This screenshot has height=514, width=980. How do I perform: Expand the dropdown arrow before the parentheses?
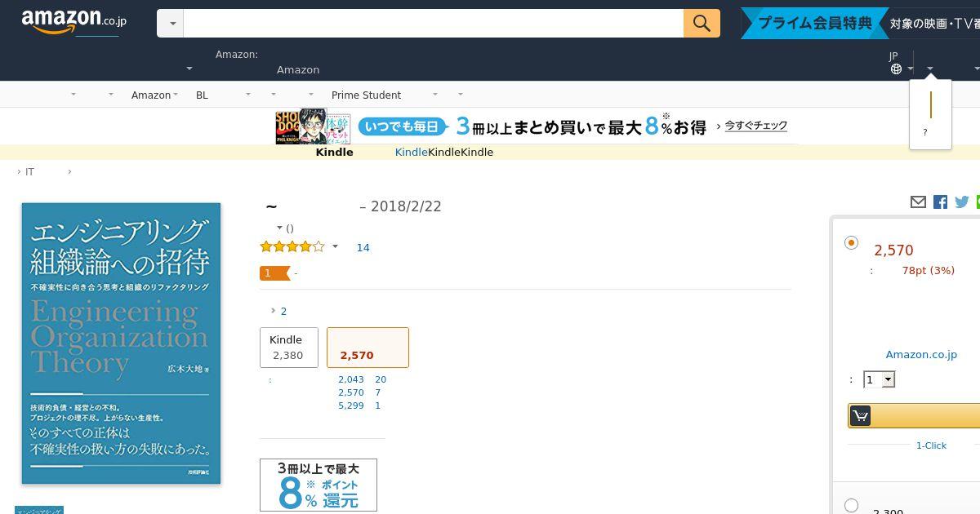point(280,228)
